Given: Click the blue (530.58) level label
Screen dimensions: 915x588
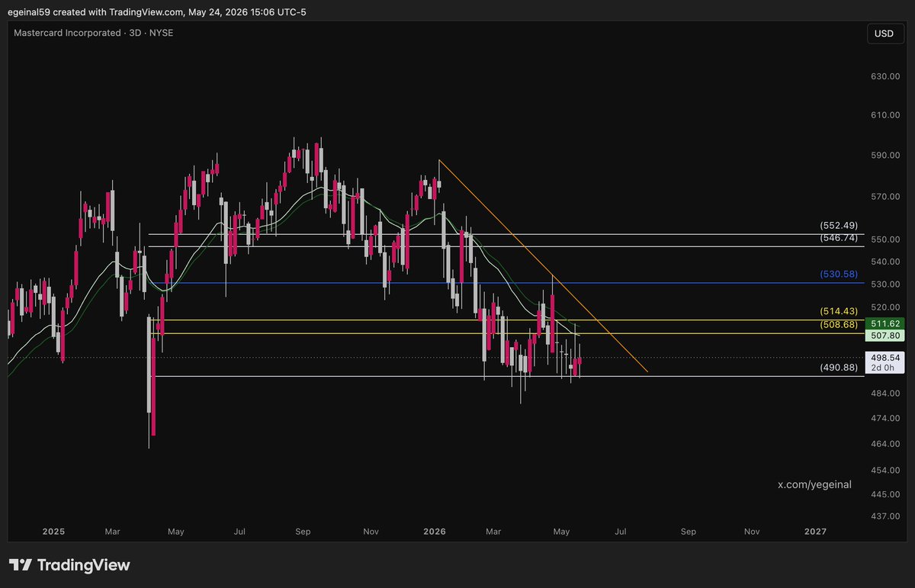Looking at the screenshot, I should click(839, 274).
